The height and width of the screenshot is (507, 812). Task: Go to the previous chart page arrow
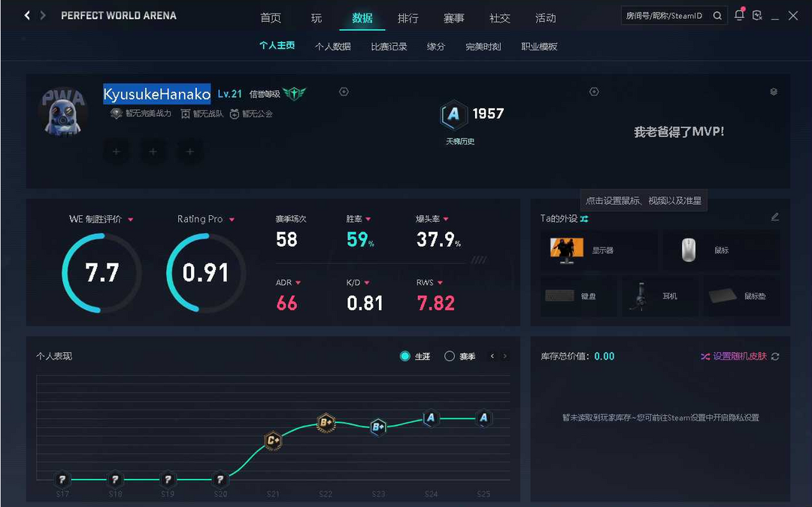coord(492,357)
